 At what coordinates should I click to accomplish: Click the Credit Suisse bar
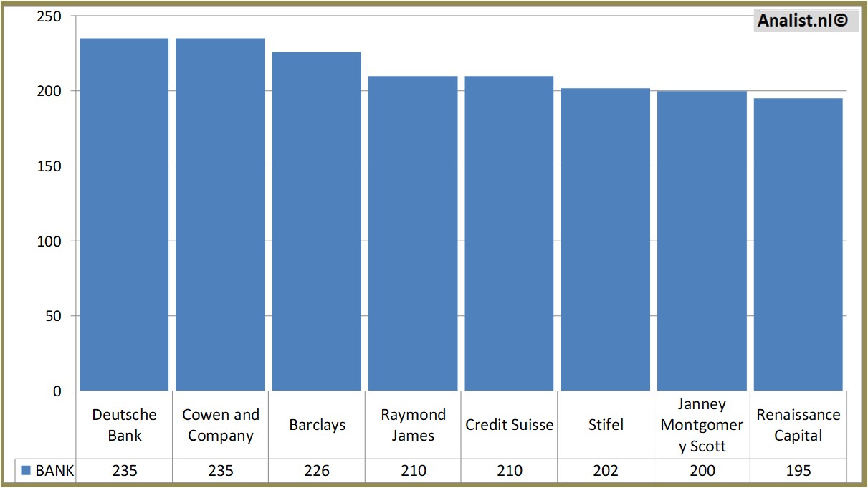509,233
